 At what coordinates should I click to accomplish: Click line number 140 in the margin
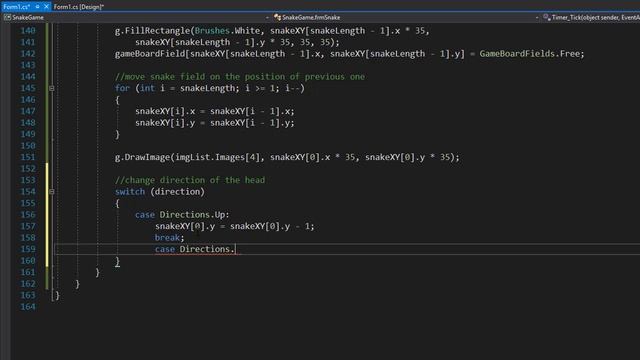tap(28, 31)
